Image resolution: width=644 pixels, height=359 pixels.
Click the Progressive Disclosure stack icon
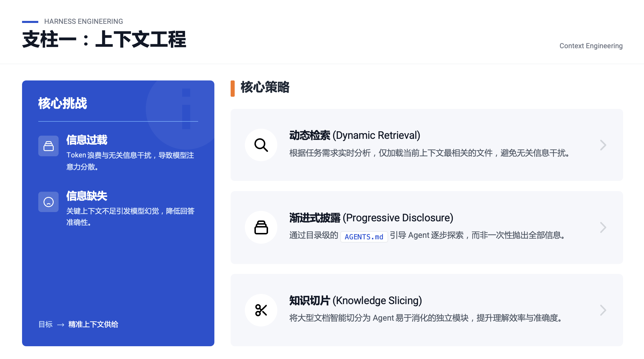click(261, 227)
